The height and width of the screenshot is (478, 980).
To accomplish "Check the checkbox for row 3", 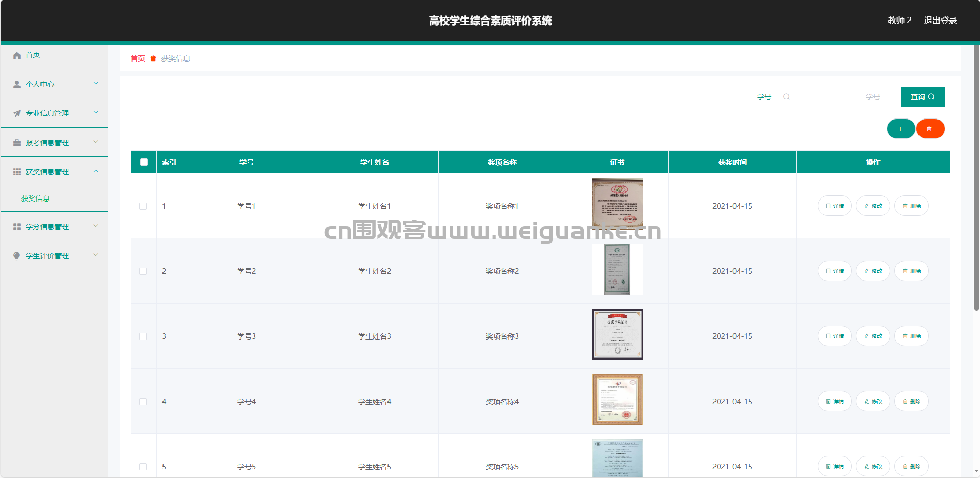I will pos(143,336).
